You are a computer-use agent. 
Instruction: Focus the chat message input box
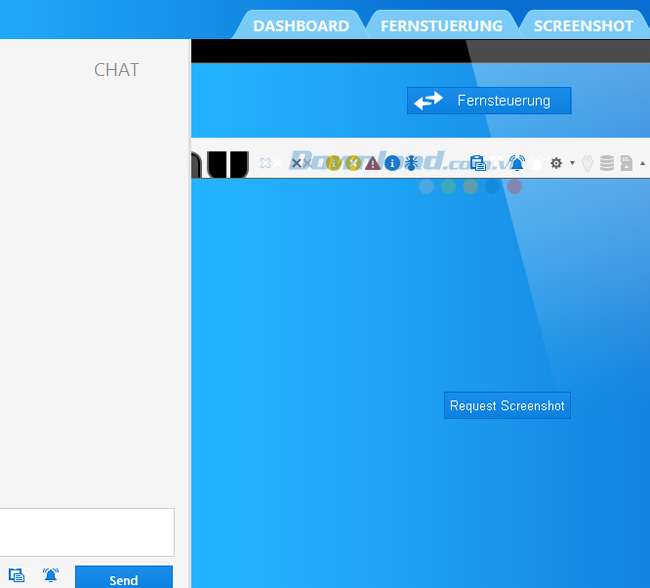click(87, 532)
